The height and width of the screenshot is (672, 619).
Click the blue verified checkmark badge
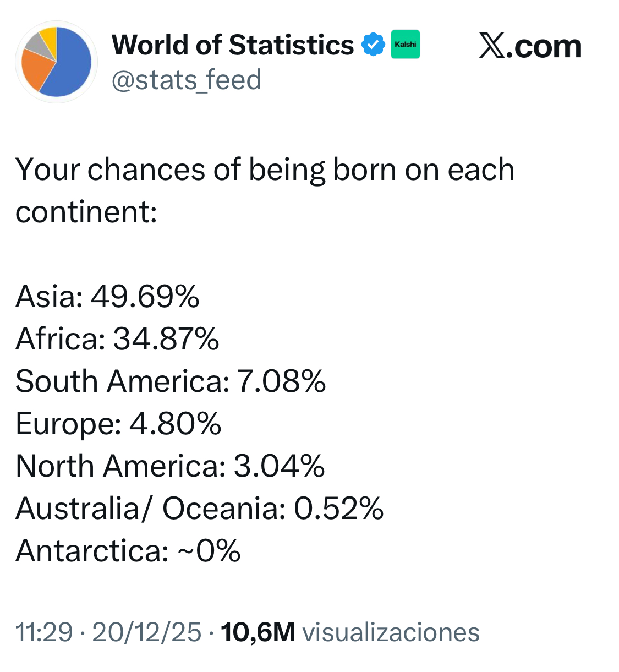373,45
